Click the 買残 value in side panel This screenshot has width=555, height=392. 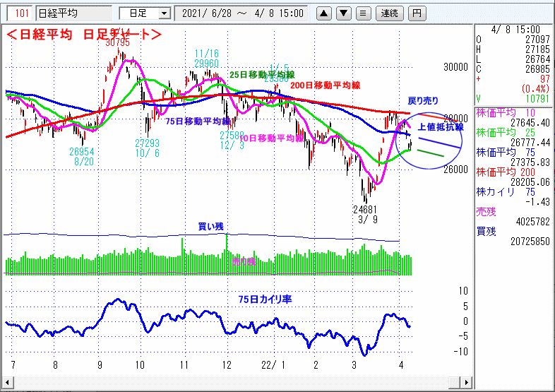pyautogui.click(x=513, y=242)
